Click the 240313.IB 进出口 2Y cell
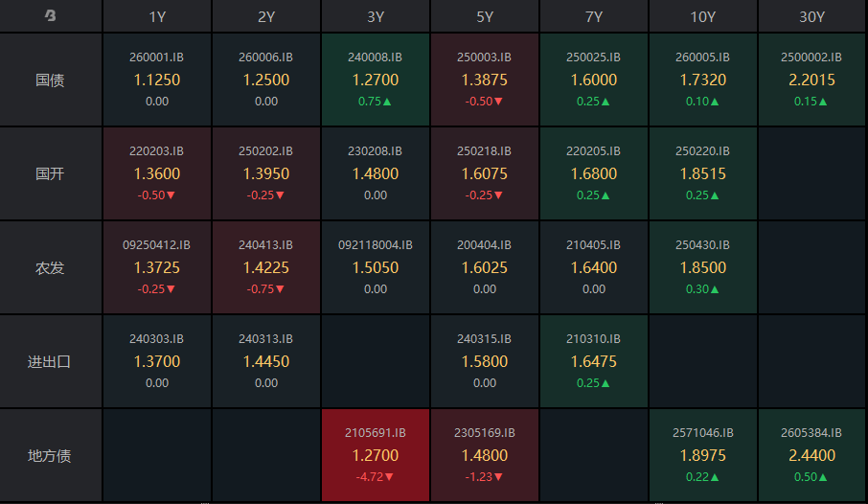 click(266, 361)
